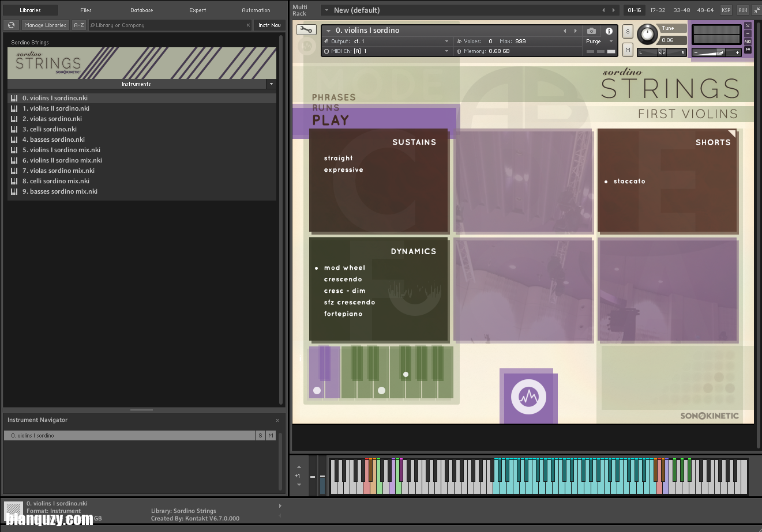This screenshot has height=532, width=762.
Task: Click the pan slider between L and R
Action: pos(662,52)
